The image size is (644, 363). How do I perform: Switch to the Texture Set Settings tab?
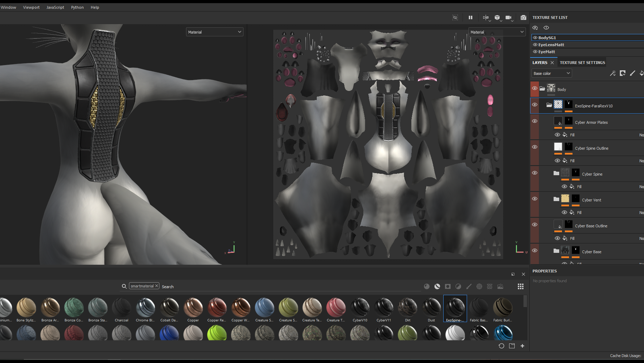pyautogui.click(x=582, y=63)
